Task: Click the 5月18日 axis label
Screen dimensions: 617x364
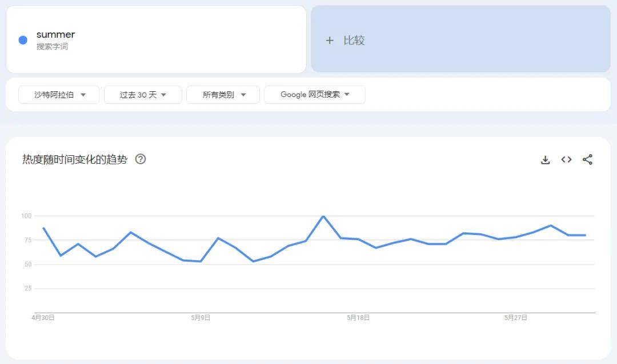Action: click(358, 318)
